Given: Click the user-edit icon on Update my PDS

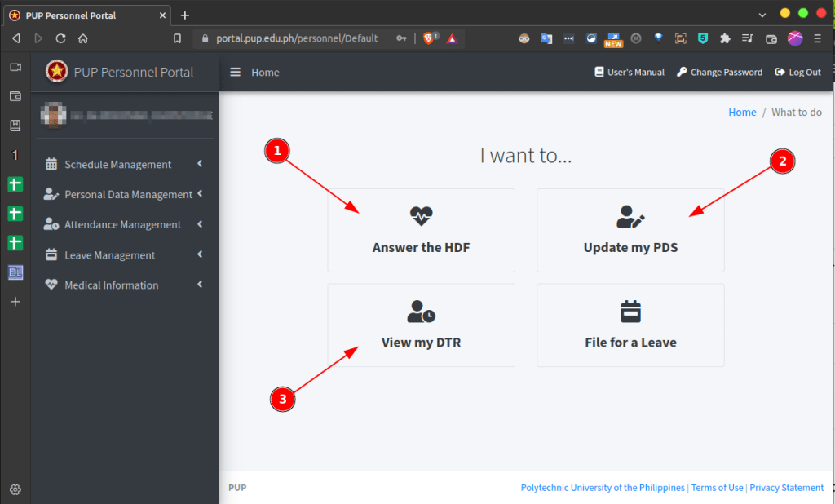Looking at the screenshot, I should point(630,216).
